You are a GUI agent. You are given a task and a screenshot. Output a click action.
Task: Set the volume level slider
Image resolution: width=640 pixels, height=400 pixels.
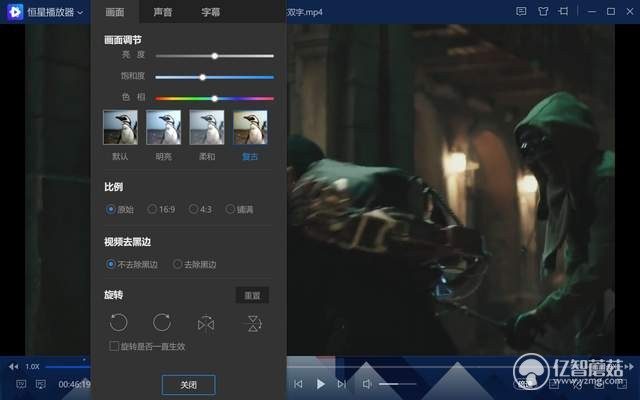coord(398,384)
